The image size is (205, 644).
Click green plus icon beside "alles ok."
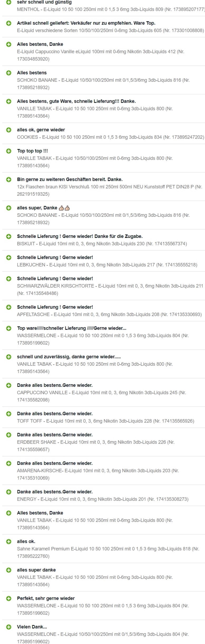[9, 541]
